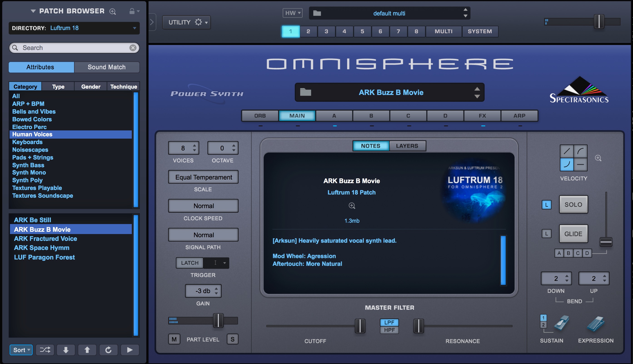Open the Sound Match tab
Viewport: 633px width, 364px height.
pos(107,67)
